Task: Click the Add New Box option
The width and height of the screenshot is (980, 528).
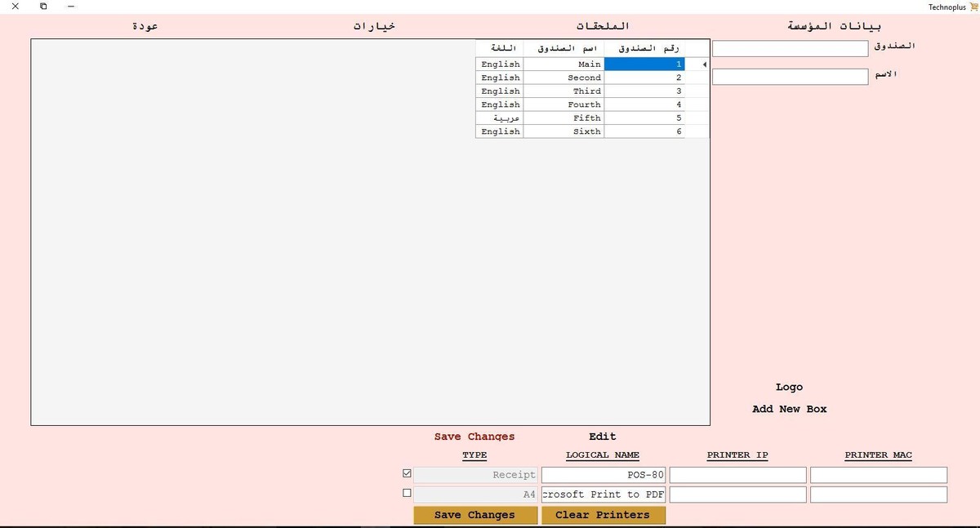Action: [789, 409]
